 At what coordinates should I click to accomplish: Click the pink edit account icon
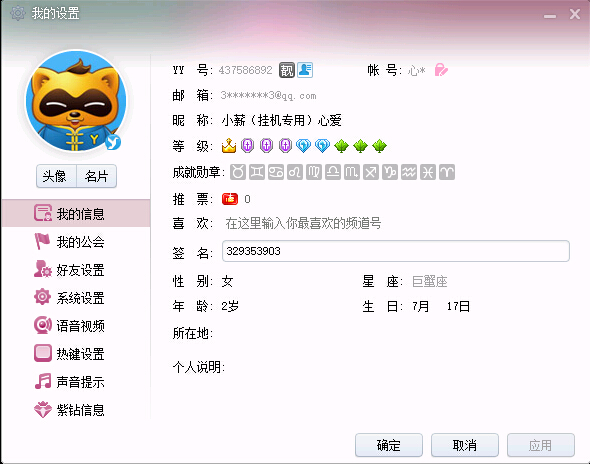click(441, 70)
